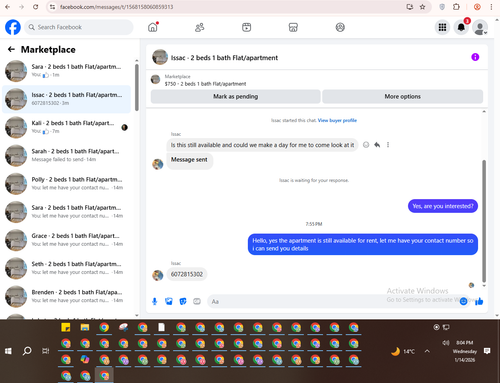Image resolution: width=500 pixels, height=383 pixels.
Task: Click the chat messages scrollbar
Action: (x=484, y=221)
